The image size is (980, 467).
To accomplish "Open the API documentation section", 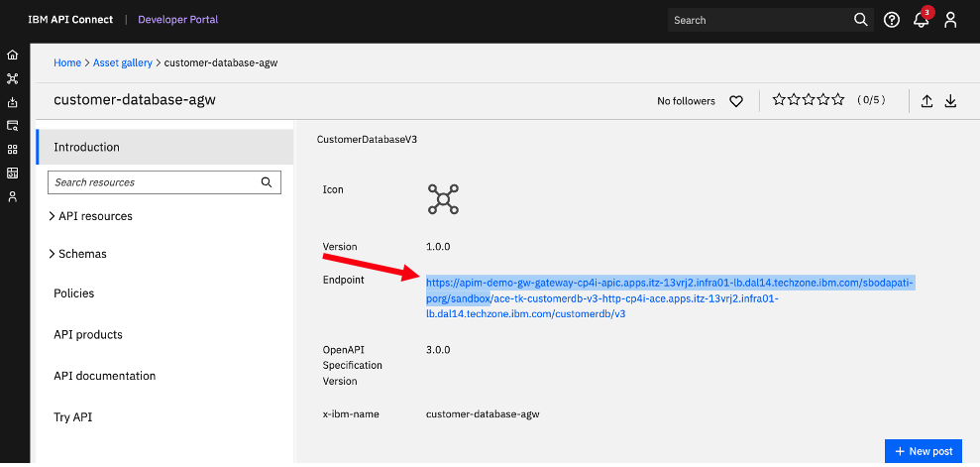I will pyautogui.click(x=104, y=376).
